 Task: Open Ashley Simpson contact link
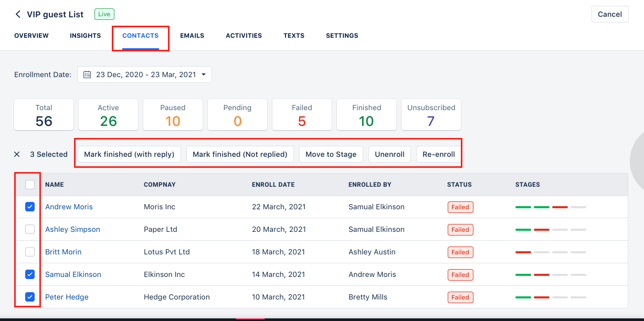tap(72, 229)
